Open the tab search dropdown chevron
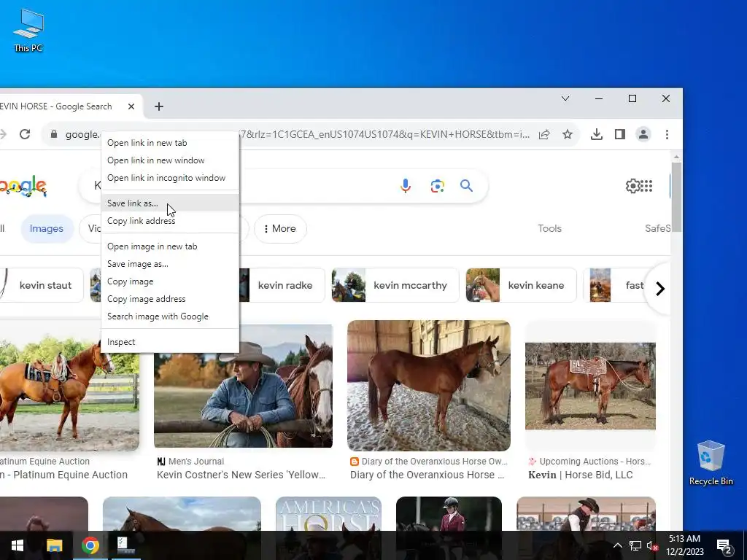The height and width of the screenshot is (560, 747). click(x=565, y=98)
